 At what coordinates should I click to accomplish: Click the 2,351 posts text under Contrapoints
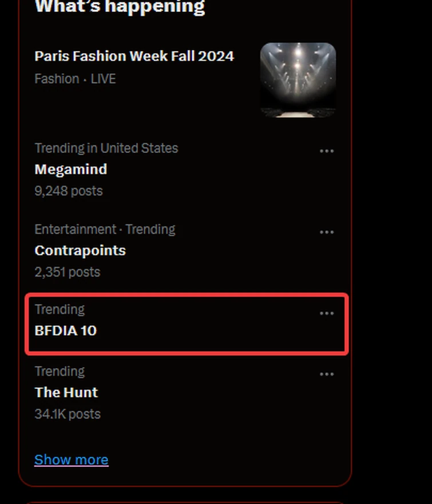(67, 272)
